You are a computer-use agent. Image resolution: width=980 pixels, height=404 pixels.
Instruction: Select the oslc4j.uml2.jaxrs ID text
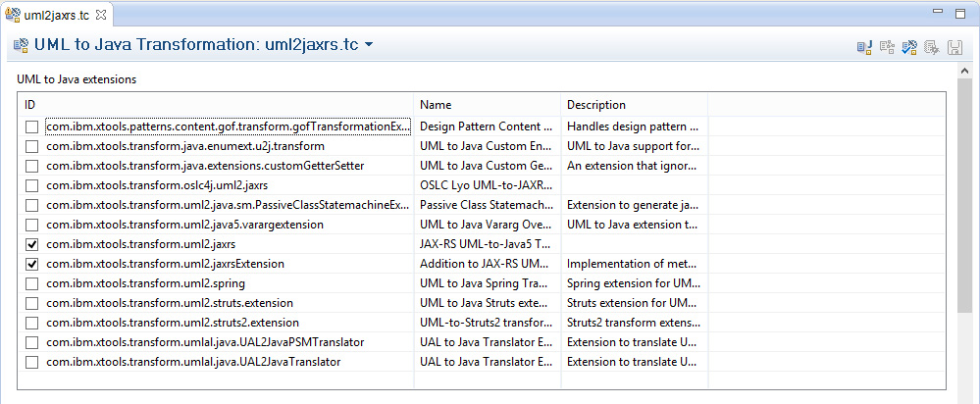[x=158, y=185]
